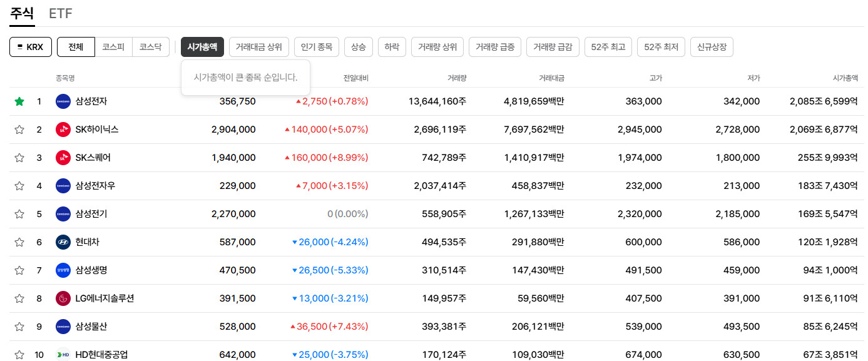Click the SK스퀘어 logo icon
Image resolution: width=868 pixels, height=361 pixels.
63,158
